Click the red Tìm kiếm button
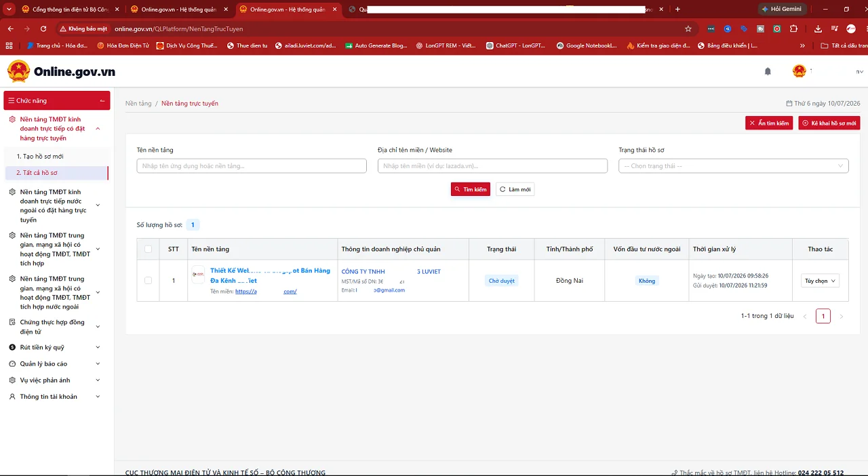Image resolution: width=868 pixels, height=476 pixels. click(x=471, y=189)
